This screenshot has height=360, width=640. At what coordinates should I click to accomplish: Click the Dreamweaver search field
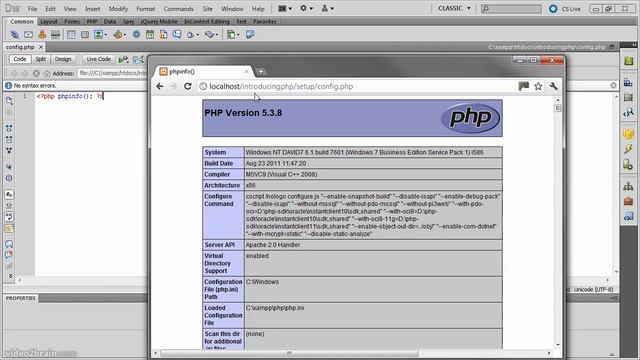(x=511, y=9)
